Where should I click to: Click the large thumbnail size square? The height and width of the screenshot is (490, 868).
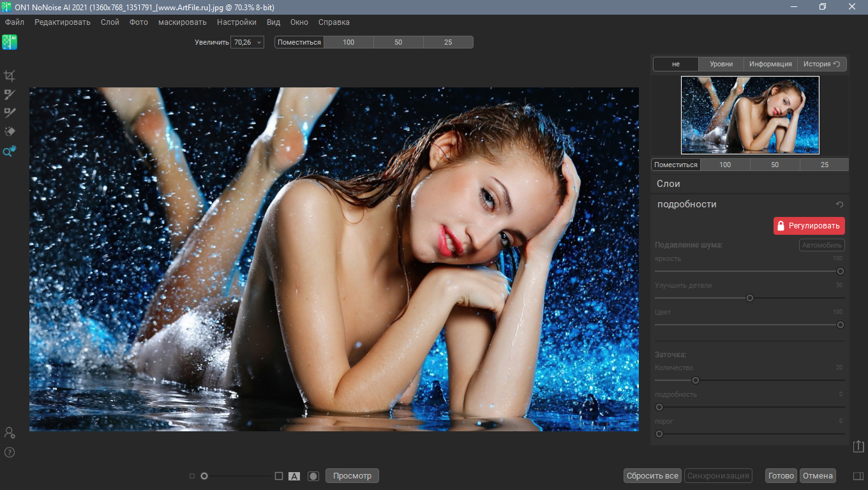click(279, 476)
